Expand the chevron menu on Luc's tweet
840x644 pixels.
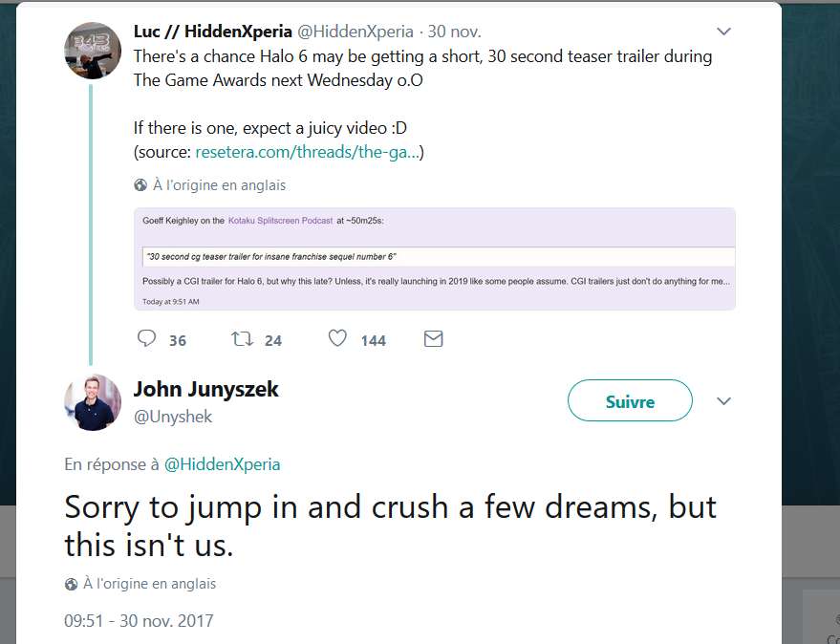[x=723, y=32]
